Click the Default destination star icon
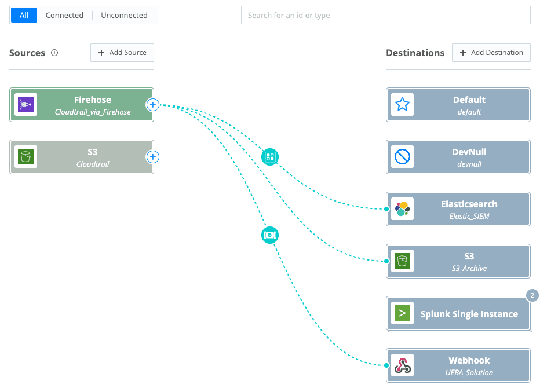The height and width of the screenshot is (392, 540). tap(402, 105)
